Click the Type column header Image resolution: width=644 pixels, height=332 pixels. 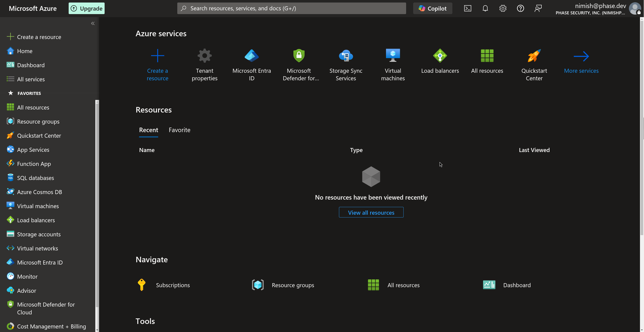tap(356, 150)
